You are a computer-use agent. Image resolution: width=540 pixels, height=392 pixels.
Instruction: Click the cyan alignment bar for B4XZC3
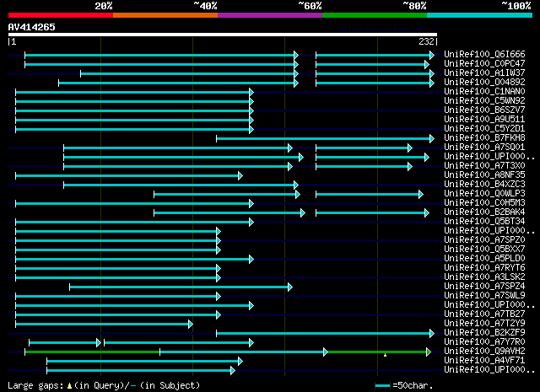[x=181, y=185]
